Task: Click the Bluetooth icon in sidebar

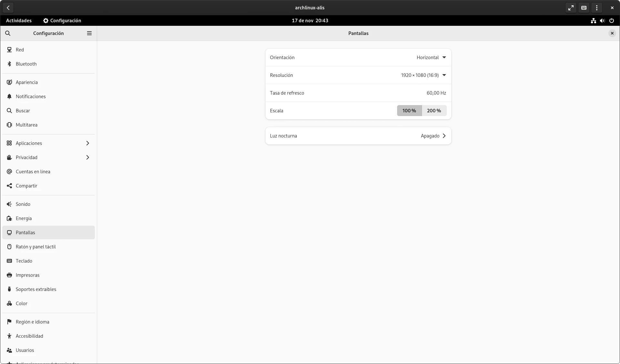Action: click(x=9, y=64)
